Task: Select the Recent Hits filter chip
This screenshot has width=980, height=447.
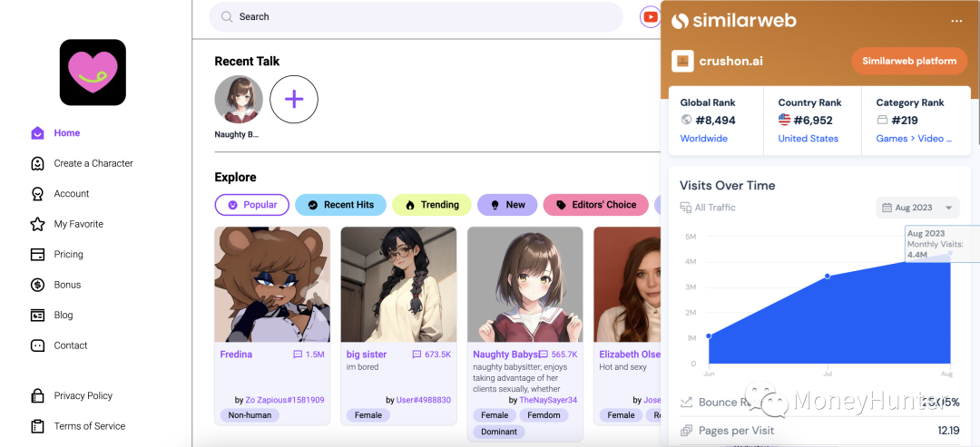Action: (340, 205)
